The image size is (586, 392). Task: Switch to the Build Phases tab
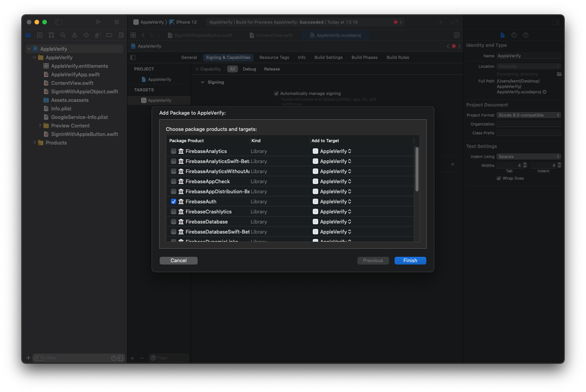364,57
